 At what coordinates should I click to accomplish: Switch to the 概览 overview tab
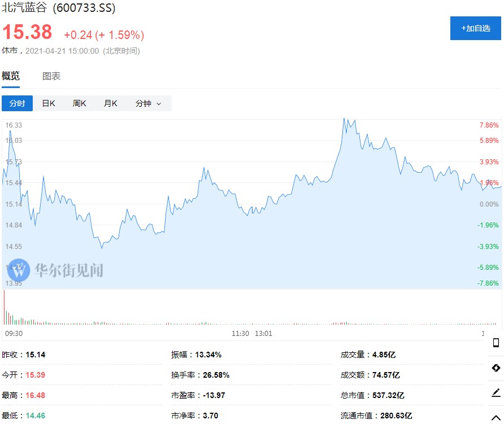(11, 76)
